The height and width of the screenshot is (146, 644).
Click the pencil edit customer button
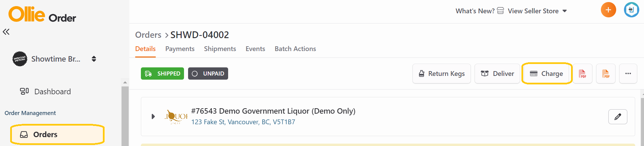coord(618,117)
